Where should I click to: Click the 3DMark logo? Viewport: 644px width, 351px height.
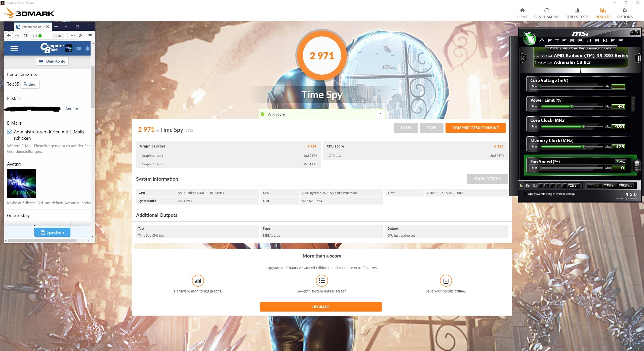click(x=29, y=13)
